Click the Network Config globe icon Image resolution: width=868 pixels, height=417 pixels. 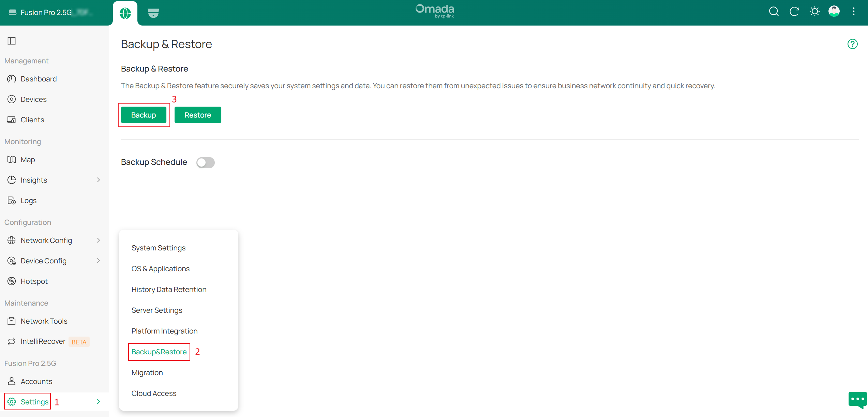[x=12, y=240]
